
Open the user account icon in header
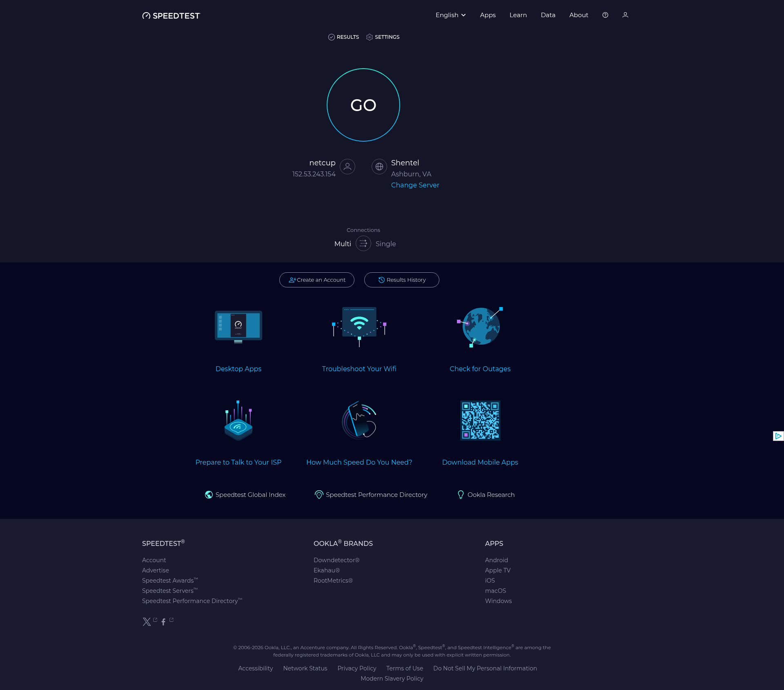click(625, 15)
